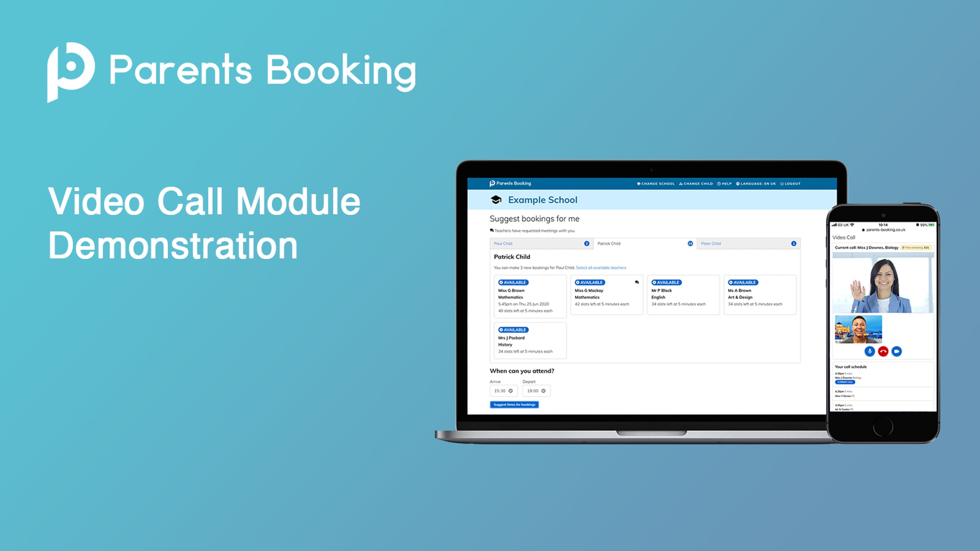The image size is (980, 551).
Task: End the call with the red hang-up button
Action: coord(883,351)
